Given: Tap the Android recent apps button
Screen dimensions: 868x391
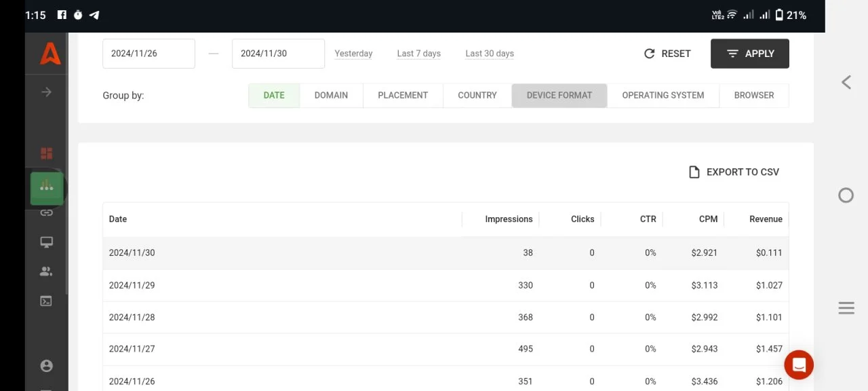Looking at the screenshot, I should pos(846,308).
